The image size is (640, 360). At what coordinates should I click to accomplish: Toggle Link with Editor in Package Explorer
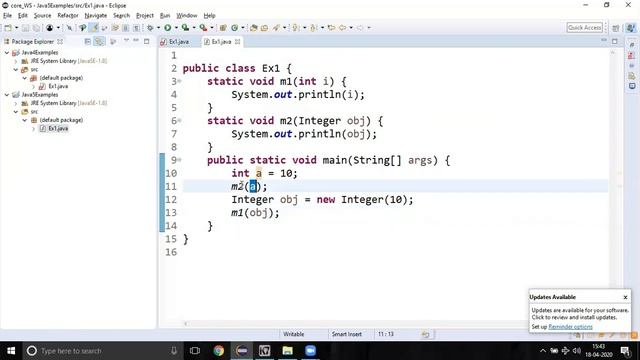click(x=99, y=41)
